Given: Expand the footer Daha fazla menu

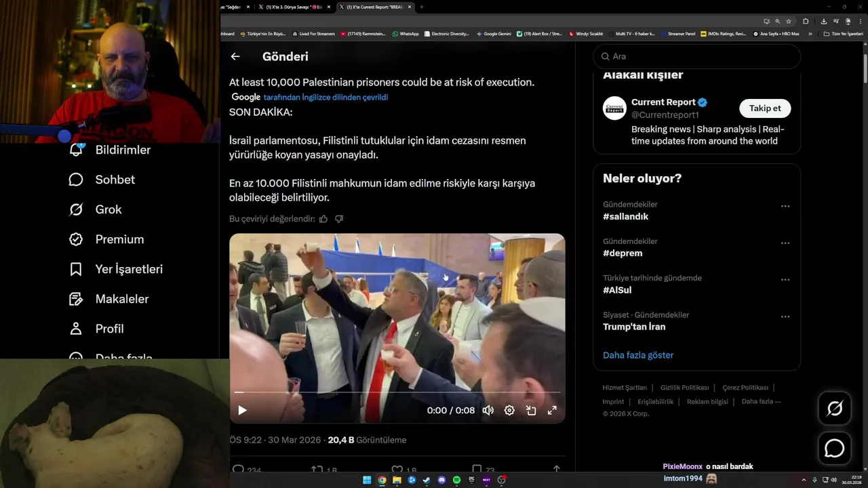Looking at the screenshot, I should point(761,402).
